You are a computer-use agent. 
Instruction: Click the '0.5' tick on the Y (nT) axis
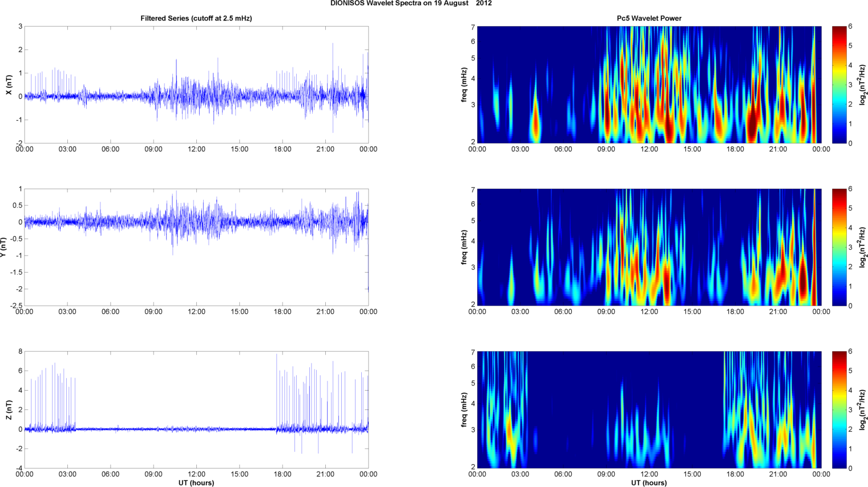coord(18,206)
